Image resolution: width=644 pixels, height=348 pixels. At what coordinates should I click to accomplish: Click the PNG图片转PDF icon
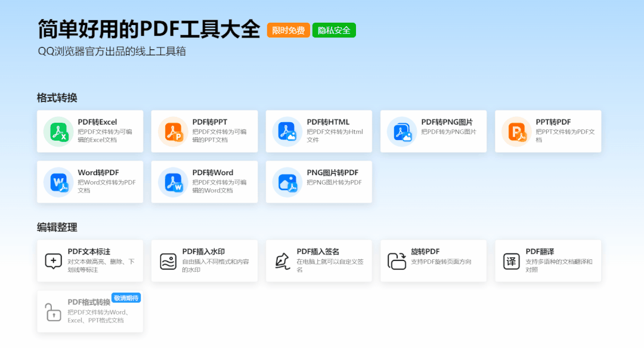287,182
